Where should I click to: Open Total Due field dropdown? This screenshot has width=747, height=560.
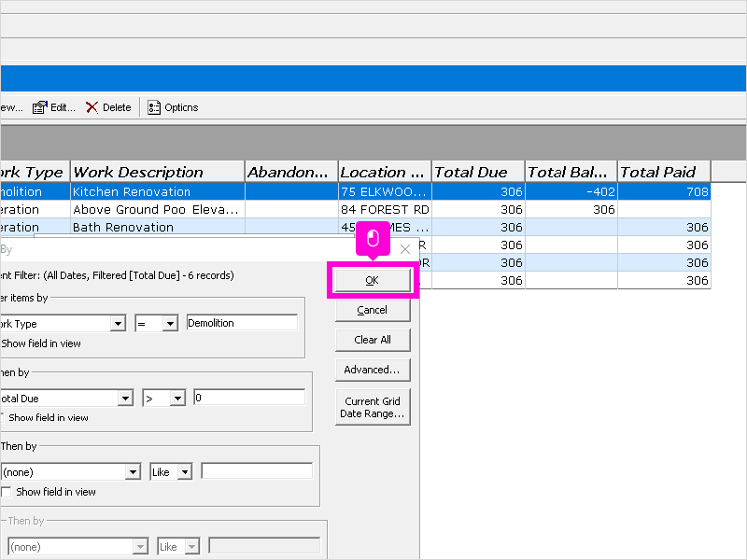click(125, 399)
